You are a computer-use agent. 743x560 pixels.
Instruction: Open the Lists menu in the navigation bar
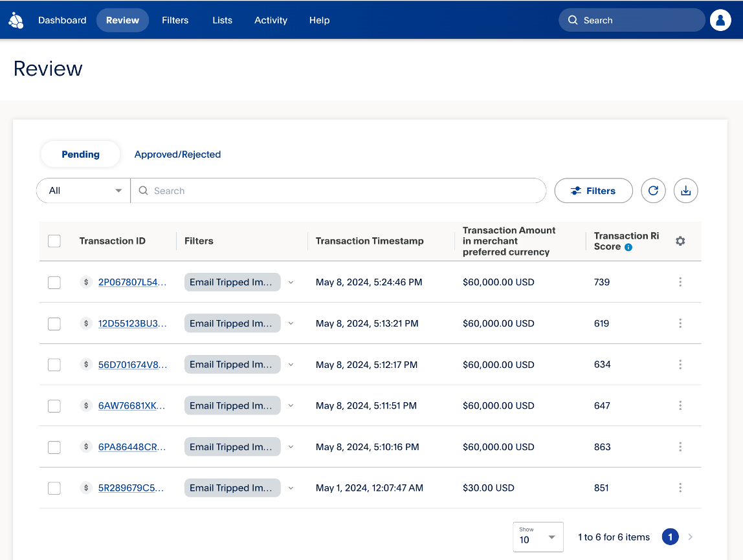click(x=222, y=20)
